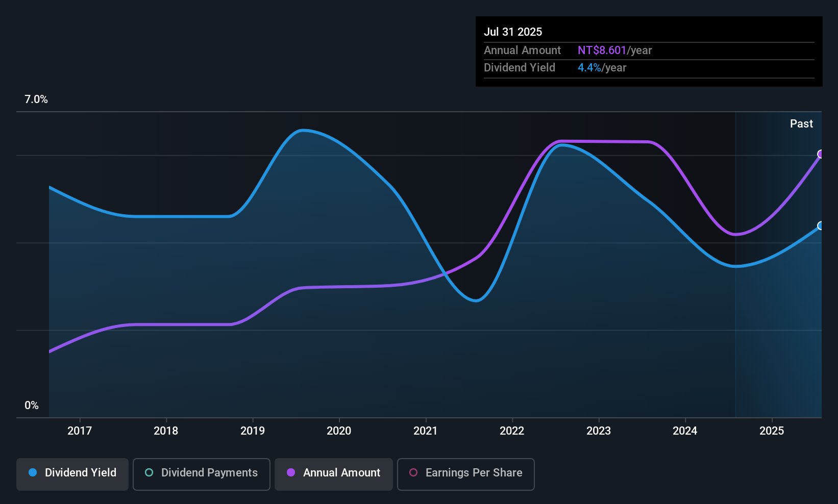The image size is (838, 504).
Task: Select the purple Annual Amount endpoint marker
Action: coord(821,154)
